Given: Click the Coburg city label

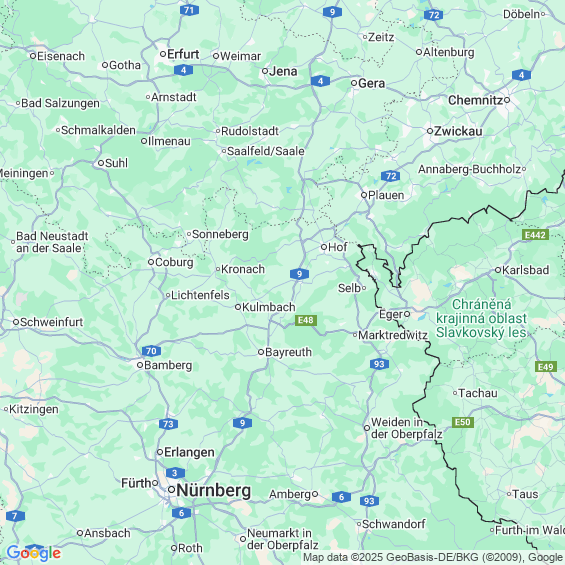Looking at the screenshot, I should pos(174,262).
